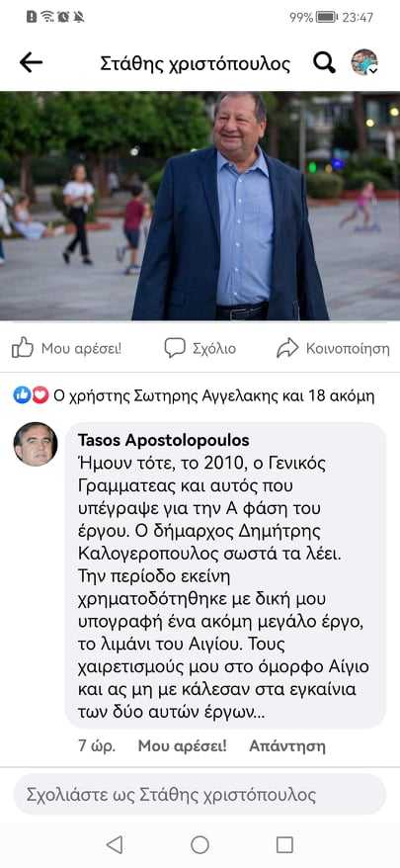Check the 7 ώρ. comment timestamp
The height and width of the screenshot is (868, 400).
97,745
